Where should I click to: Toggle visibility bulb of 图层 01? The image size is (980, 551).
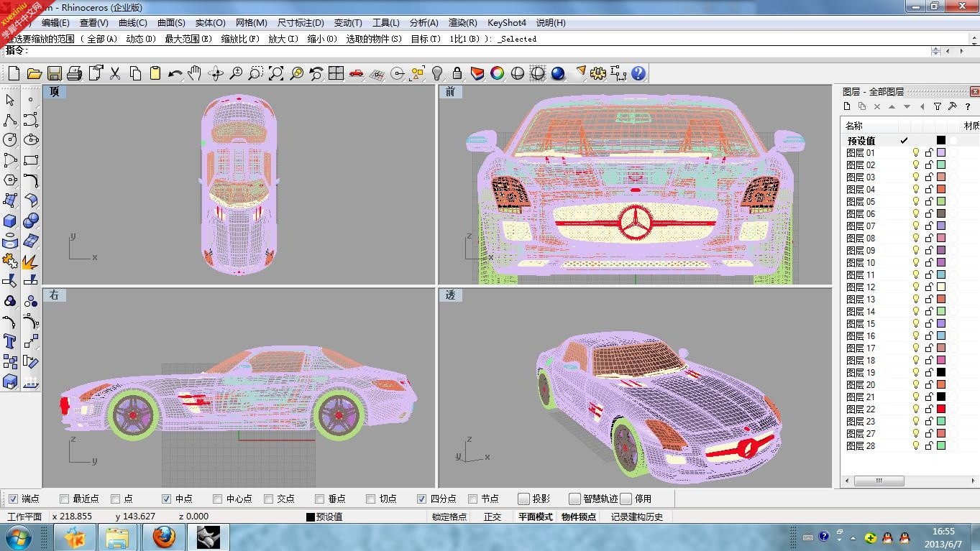tap(916, 153)
